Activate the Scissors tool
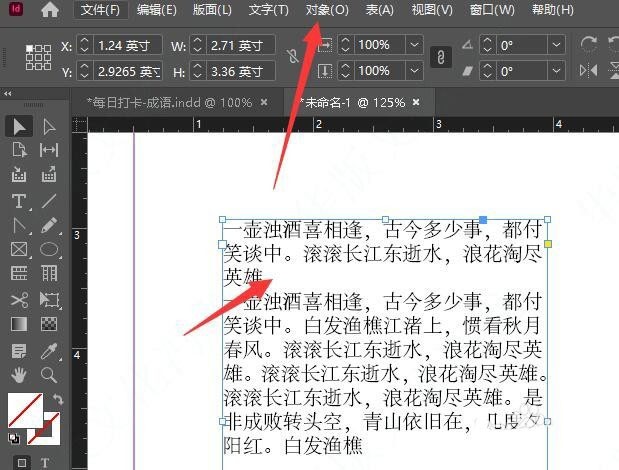 18,299
